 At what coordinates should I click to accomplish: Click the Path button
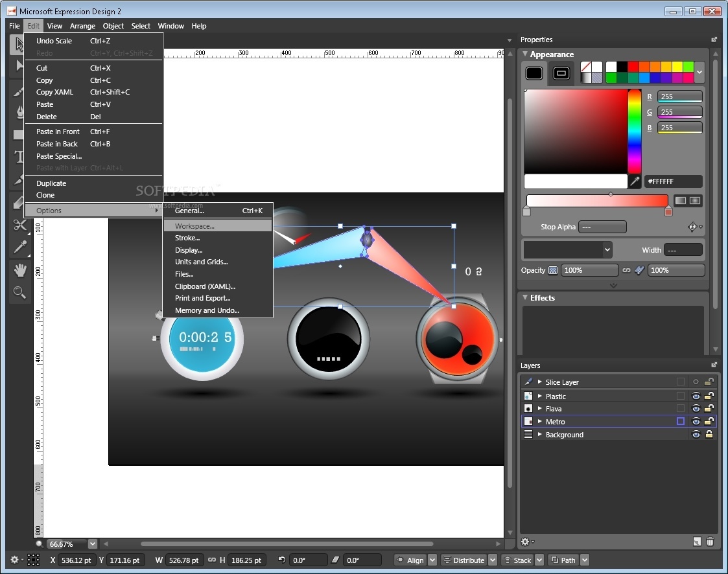[x=563, y=560]
